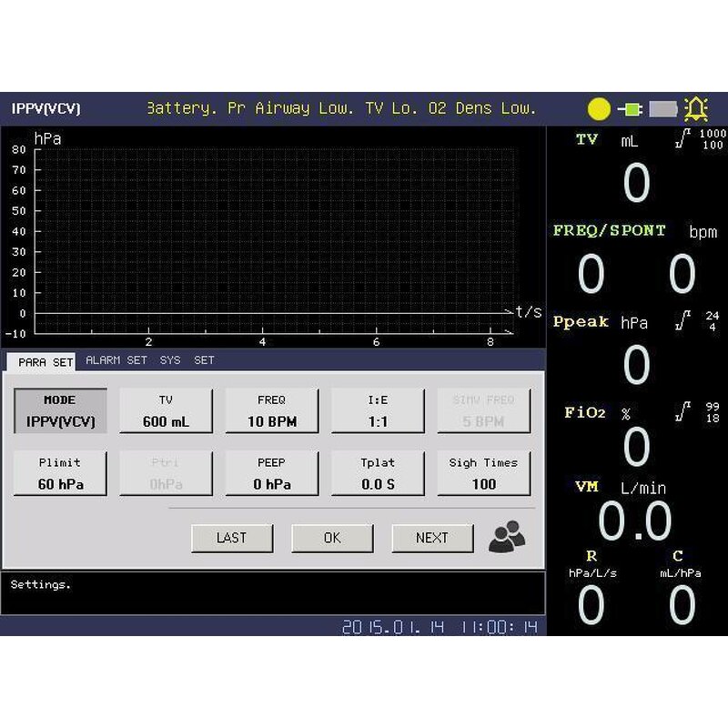This screenshot has height=728, width=728.
Task: Click the FiO2 alarm limit icon
Action: click(x=682, y=412)
